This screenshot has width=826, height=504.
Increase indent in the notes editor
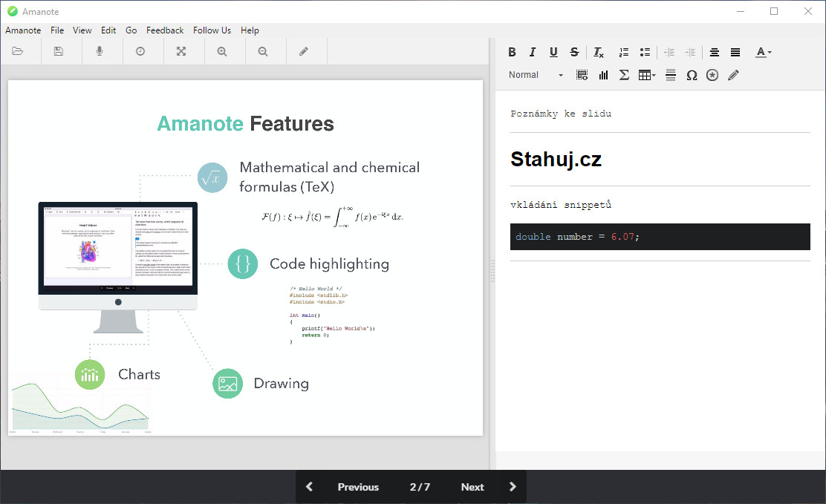(x=690, y=52)
